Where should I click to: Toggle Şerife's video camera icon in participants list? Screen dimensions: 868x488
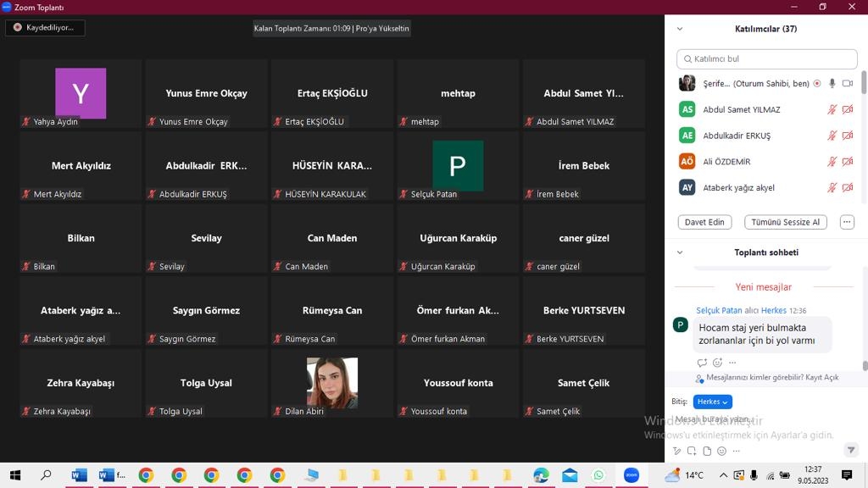tap(848, 84)
